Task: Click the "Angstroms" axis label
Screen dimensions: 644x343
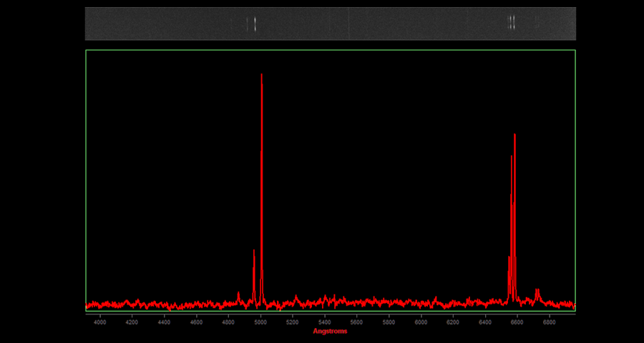Action: (330, 331)
